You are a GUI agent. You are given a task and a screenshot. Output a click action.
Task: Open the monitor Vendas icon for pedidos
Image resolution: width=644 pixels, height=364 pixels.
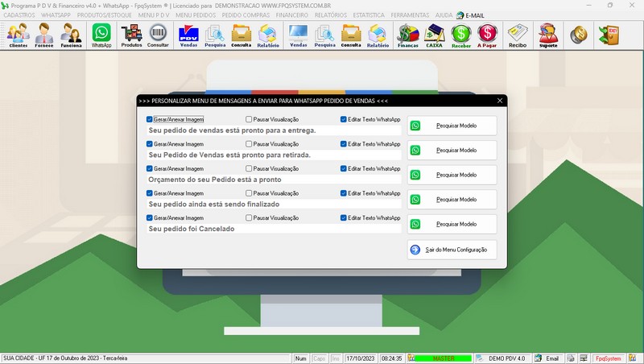pos(298,35)
